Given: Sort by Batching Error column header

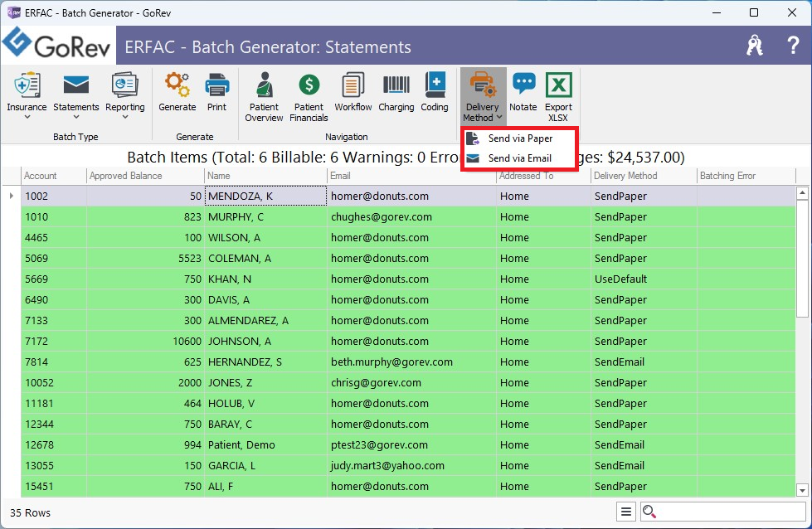Looking at the screenshot, I should pyautogui.click(x=746, y=176).
